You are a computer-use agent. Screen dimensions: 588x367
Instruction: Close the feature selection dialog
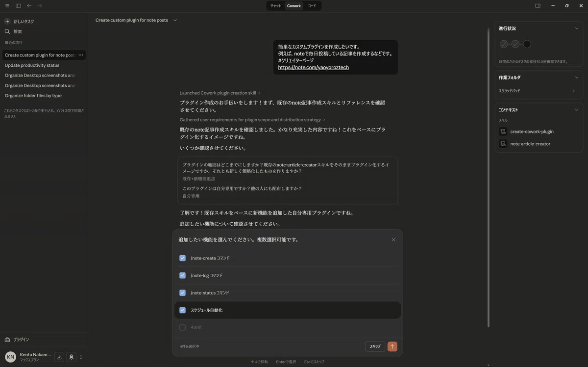coord(393,240)
